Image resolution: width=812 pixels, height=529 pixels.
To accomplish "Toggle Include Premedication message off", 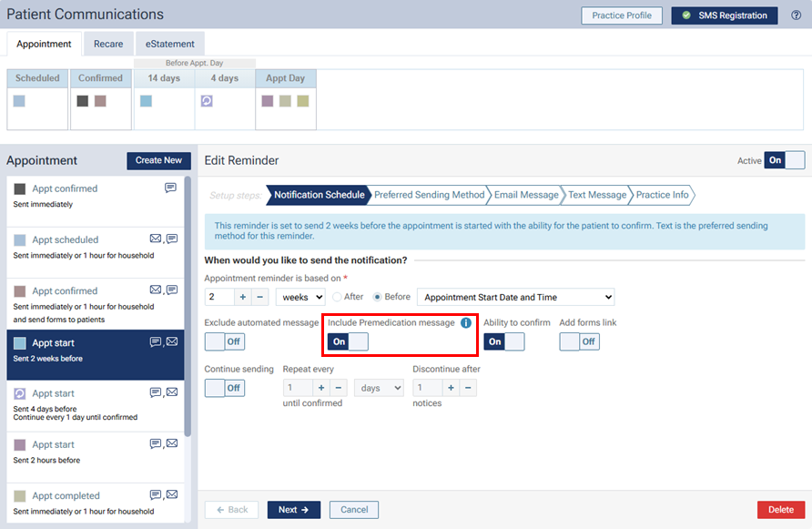I will [348, 341].
